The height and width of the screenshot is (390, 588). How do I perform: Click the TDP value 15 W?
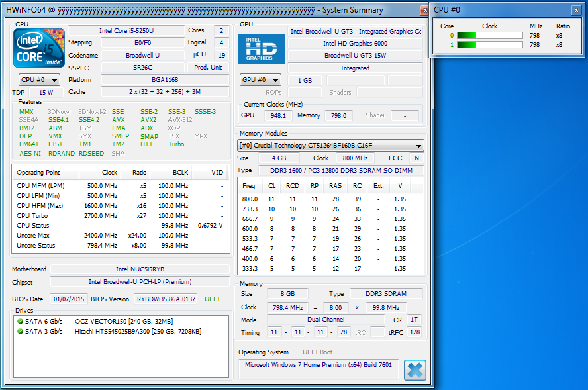coord(46,92)
